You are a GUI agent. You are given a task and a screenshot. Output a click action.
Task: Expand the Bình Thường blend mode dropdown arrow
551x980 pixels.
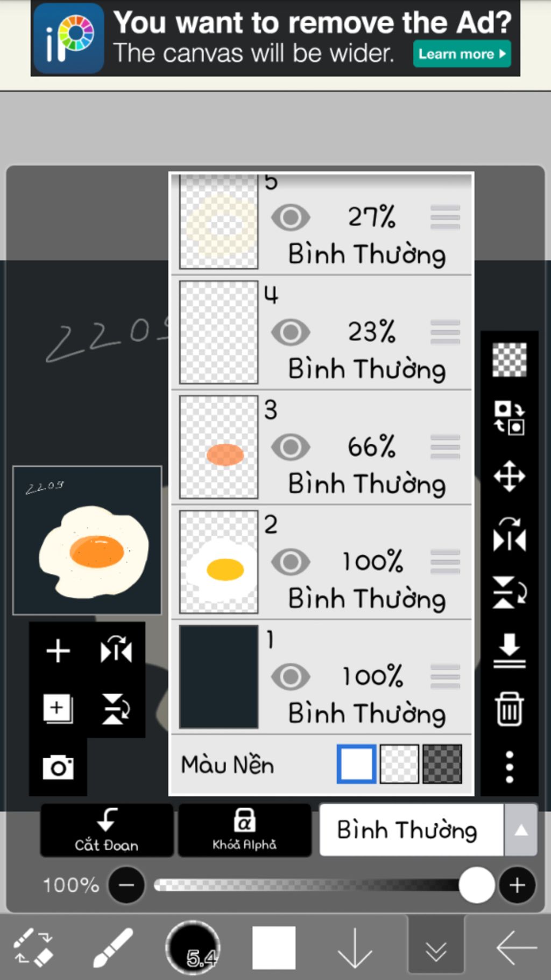520,830
